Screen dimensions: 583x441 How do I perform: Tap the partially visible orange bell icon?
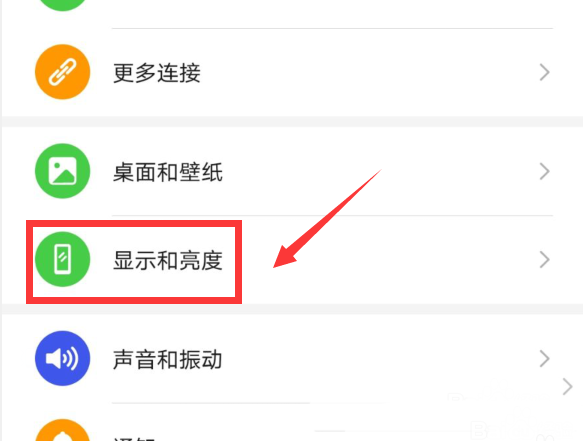coord(62,430)
